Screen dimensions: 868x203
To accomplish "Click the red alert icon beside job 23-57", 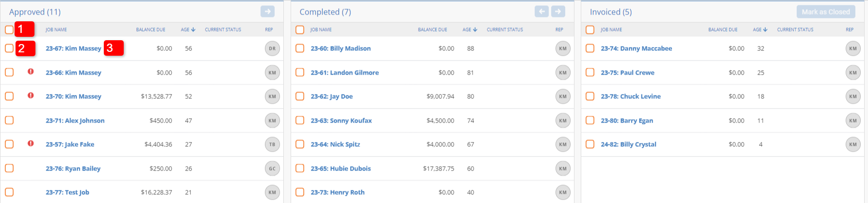I will (x=31, y=143).
